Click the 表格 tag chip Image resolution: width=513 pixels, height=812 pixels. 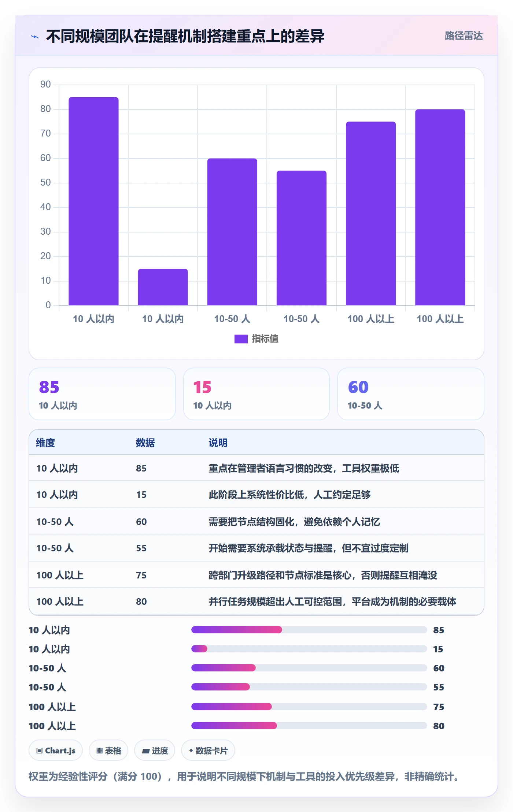pos(108,750)
